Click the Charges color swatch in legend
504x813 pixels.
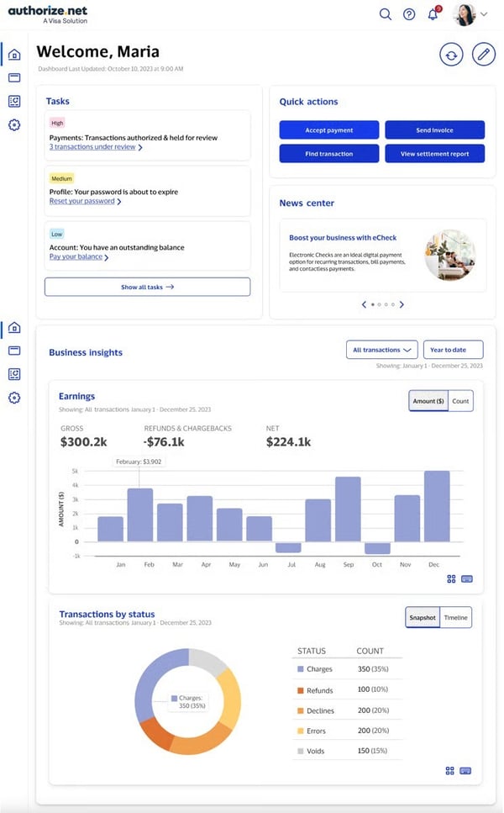(301, 669)
